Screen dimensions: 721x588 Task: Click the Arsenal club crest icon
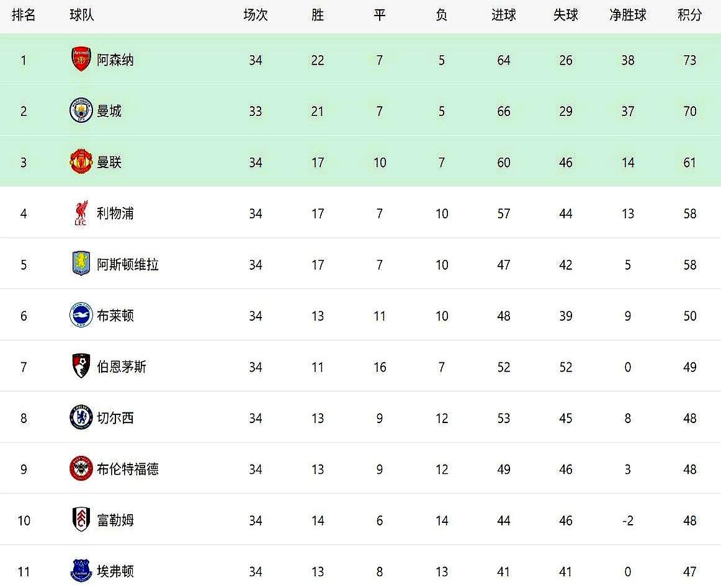click(x=81, y=60)
